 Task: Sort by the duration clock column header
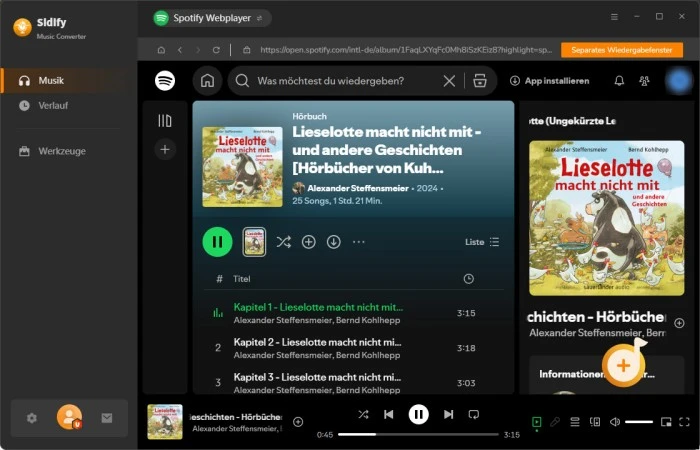click(468, 279)
